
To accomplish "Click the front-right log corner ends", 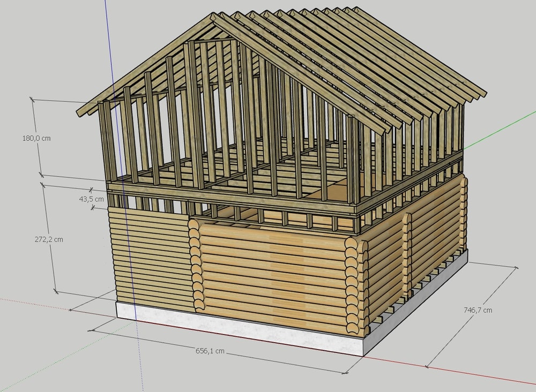I will pos(354,284).
